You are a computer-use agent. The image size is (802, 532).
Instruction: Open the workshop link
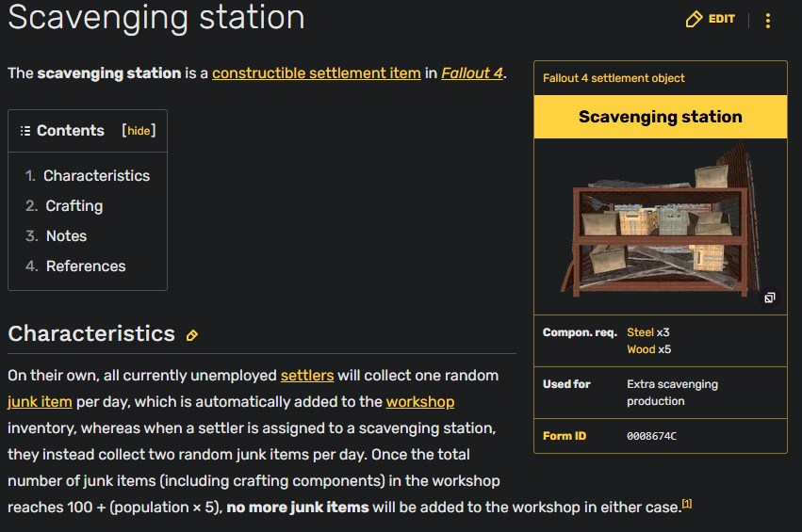point(420,402)
